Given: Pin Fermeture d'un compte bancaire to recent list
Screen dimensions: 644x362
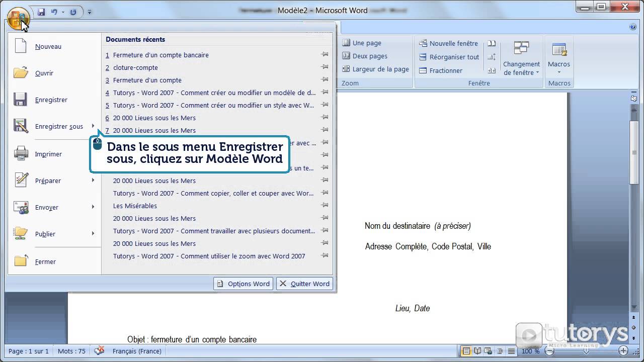Looking at the screenshot, I should click(x=325, y=54).
